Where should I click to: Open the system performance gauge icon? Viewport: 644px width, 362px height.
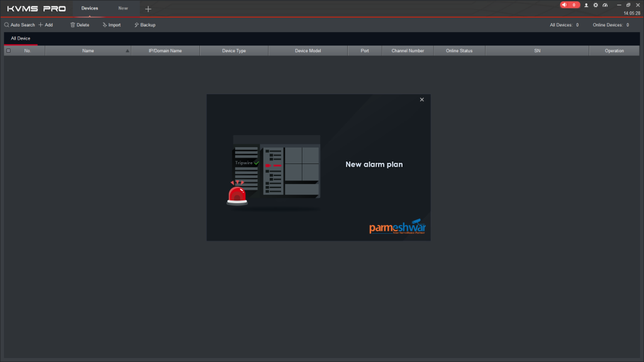tap(605, 5)
